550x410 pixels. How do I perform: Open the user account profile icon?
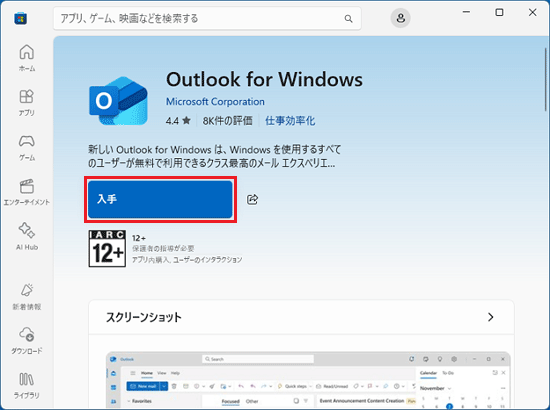[401, 18]
